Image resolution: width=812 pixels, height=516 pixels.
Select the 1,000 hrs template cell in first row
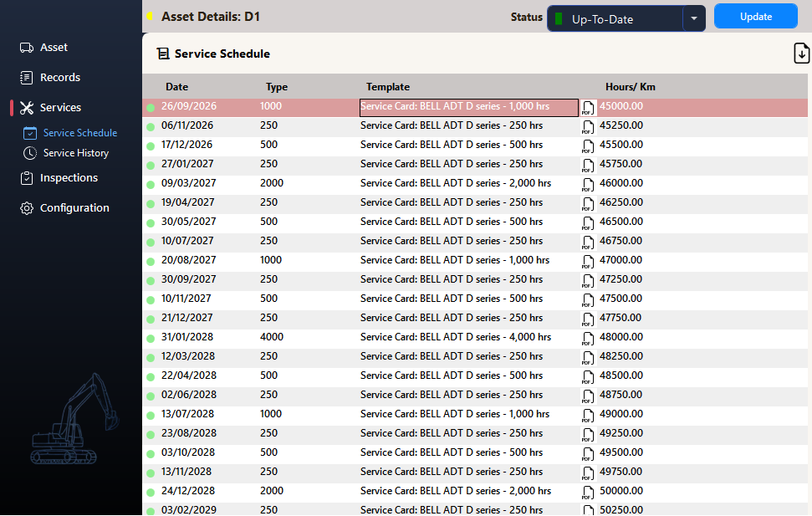tap(468, 108)
